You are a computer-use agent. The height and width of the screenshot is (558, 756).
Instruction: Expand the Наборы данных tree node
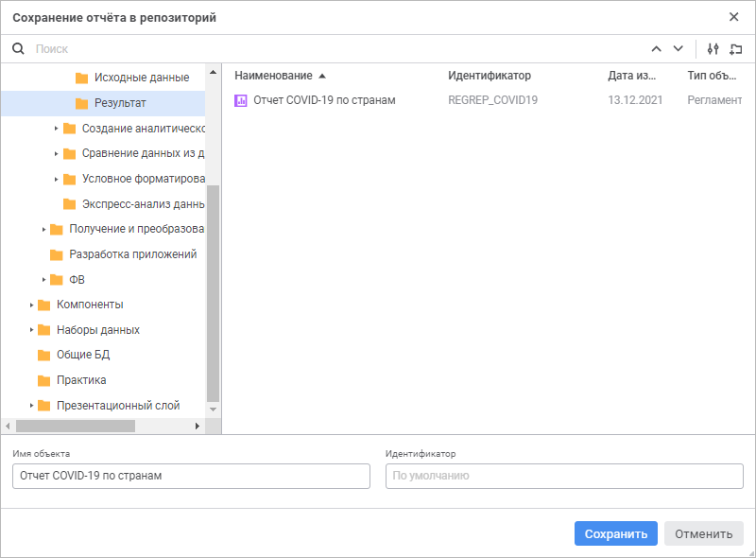point(31,330)
